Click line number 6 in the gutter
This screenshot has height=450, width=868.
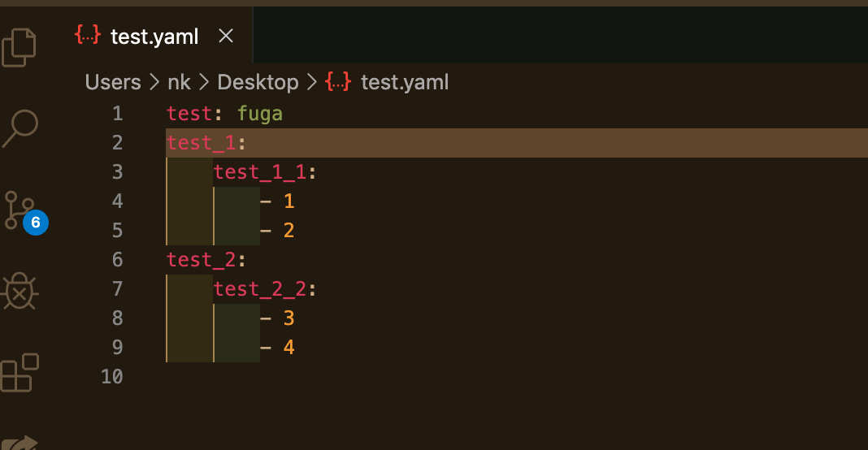(117, 260)
